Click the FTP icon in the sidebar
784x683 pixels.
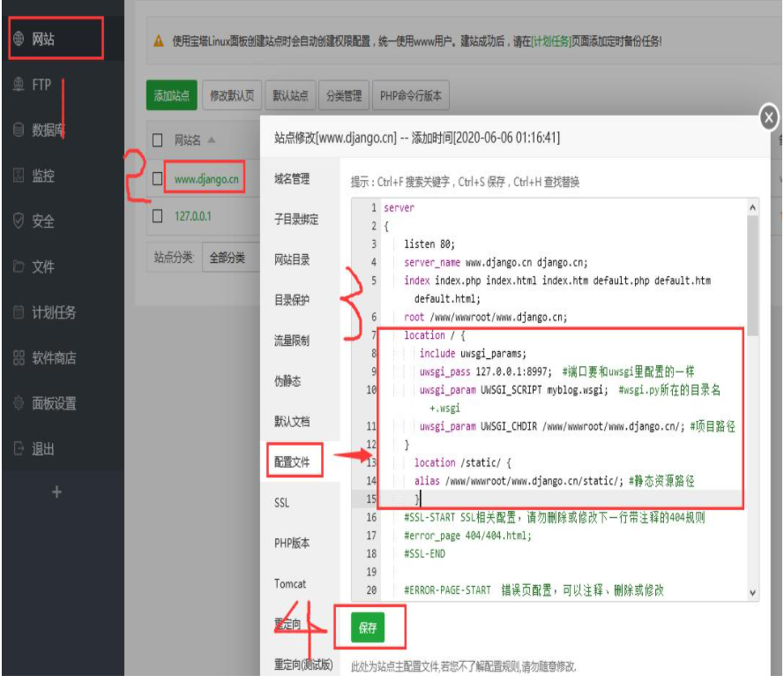19,85
